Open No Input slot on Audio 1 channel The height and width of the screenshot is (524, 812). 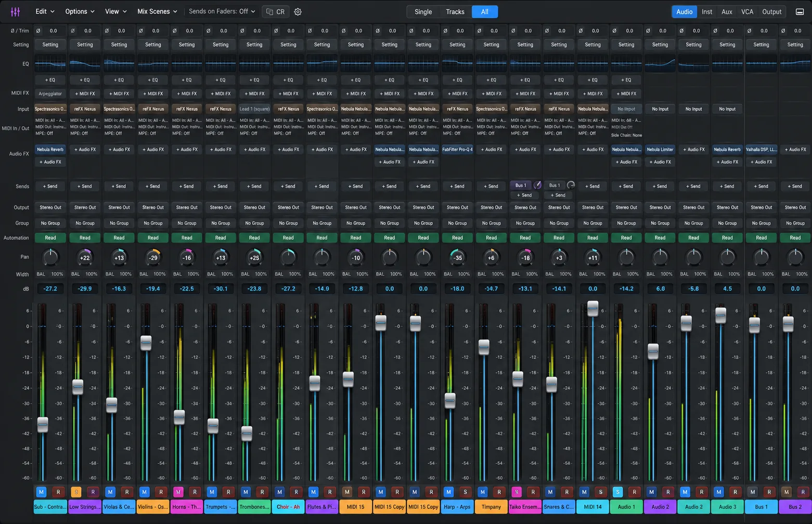(x=626, y=109)
